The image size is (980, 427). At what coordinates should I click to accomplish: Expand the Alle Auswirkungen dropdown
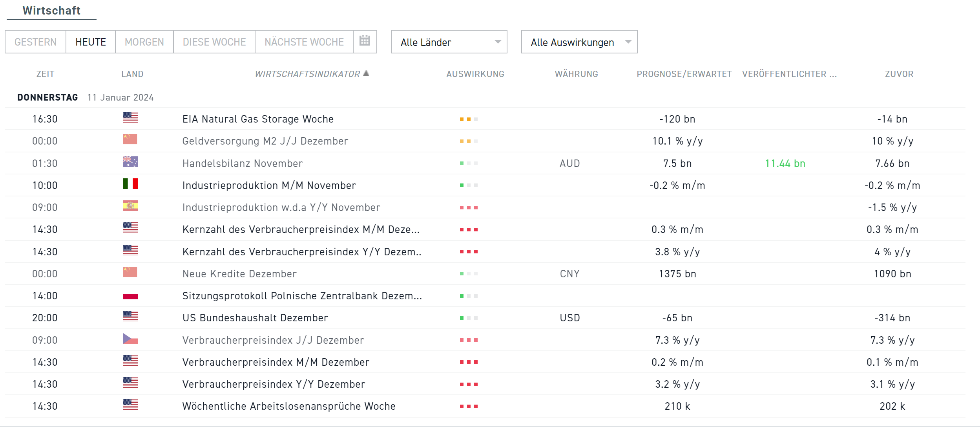pyautogui.click(x=579, y=42)
